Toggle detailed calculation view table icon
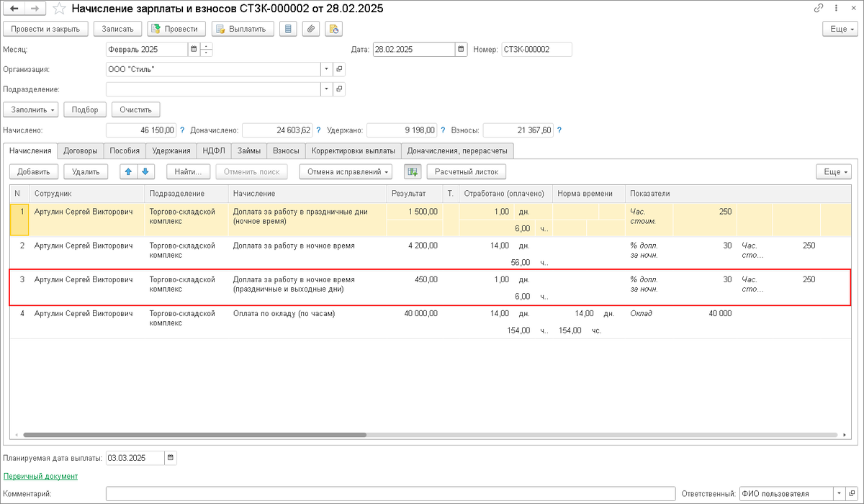The image size is (864, 504). pyautogui.click(x=412, y=172)
